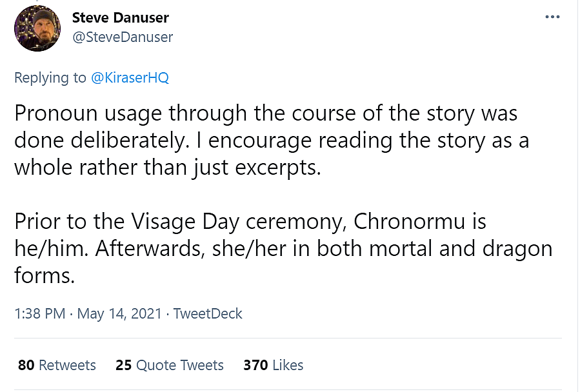Click the 370 likes count number
The height and width of the screenshot is (392, 580).
(255, 365)
